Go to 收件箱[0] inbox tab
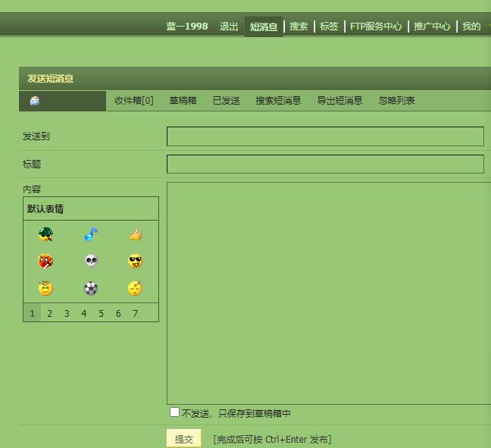Image resolution: width=491 pixels, height=448 pixels. coord(134,101)
